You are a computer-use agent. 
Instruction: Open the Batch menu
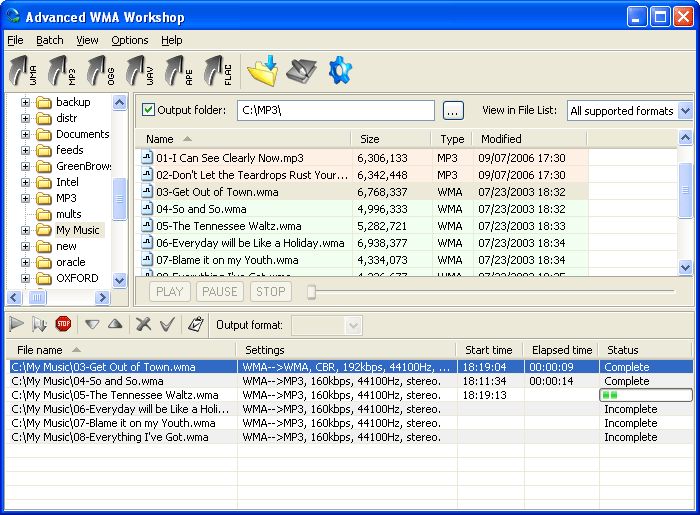[x=50, y=40]
